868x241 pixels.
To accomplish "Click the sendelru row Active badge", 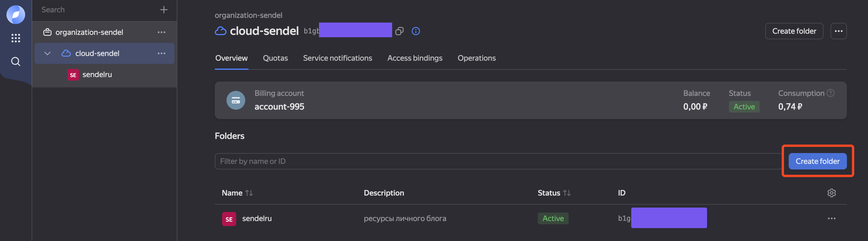I will 553,219.
